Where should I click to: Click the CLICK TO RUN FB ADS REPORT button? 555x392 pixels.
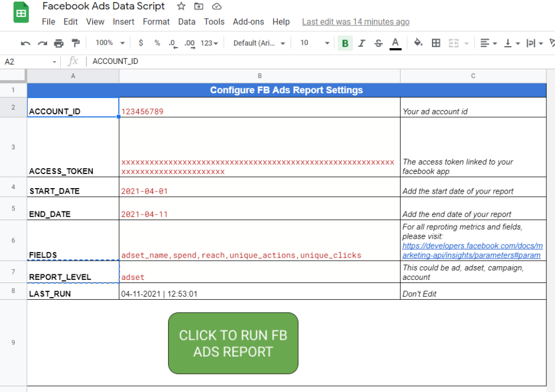click(x=233, y=343)
